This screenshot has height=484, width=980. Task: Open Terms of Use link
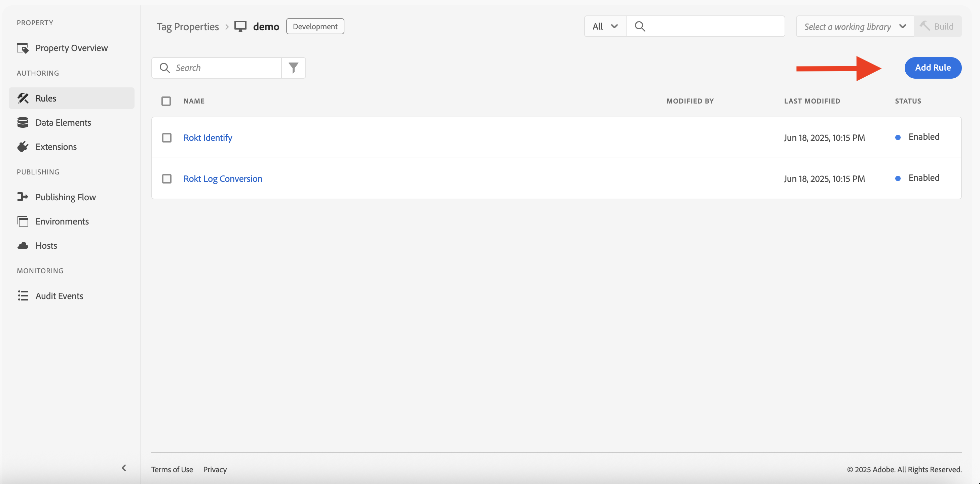172,470
